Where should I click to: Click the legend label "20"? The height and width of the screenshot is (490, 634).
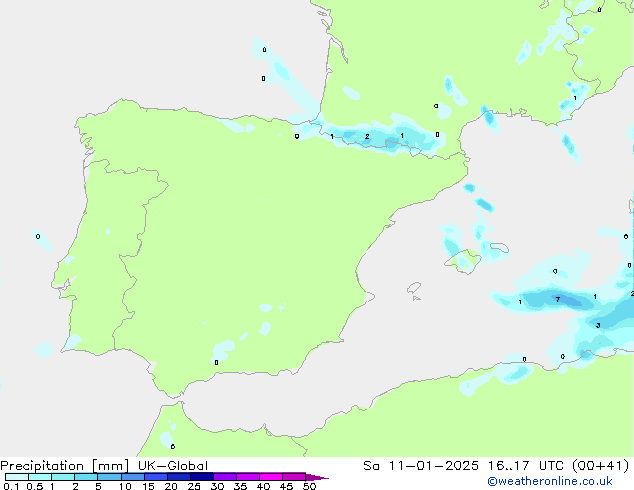click(171, 486)
